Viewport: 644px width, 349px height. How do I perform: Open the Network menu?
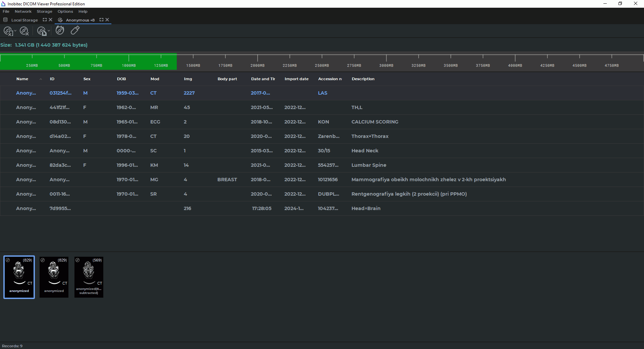coord(23,11)
